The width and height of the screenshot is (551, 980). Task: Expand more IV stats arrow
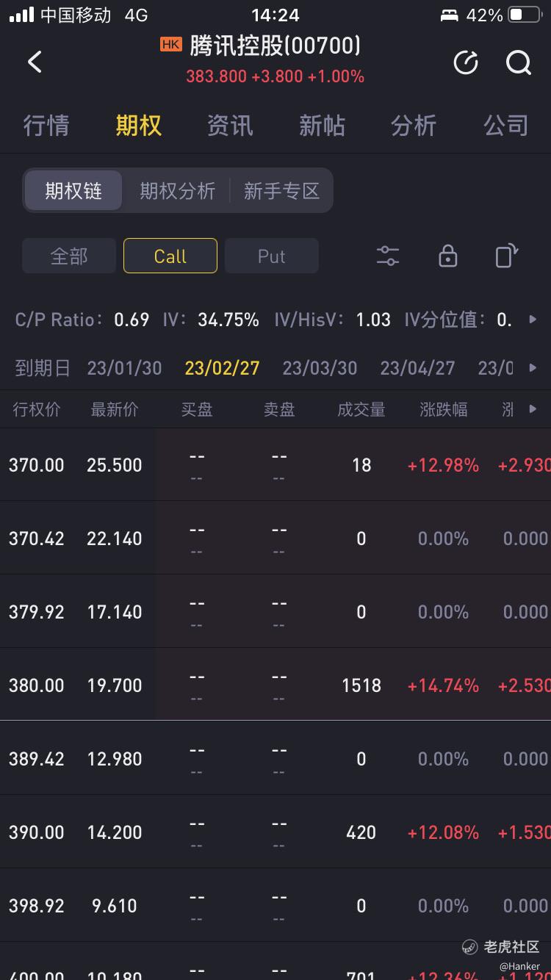[x=533, y=320]
